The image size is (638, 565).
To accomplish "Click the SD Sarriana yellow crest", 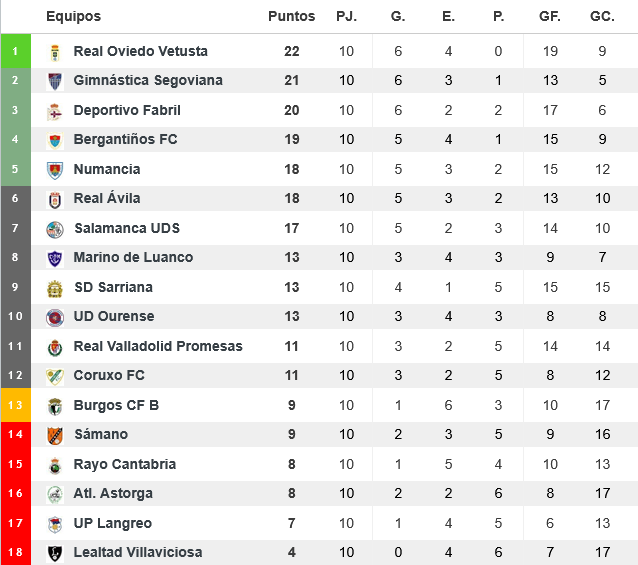I will (x=55, y=287).
